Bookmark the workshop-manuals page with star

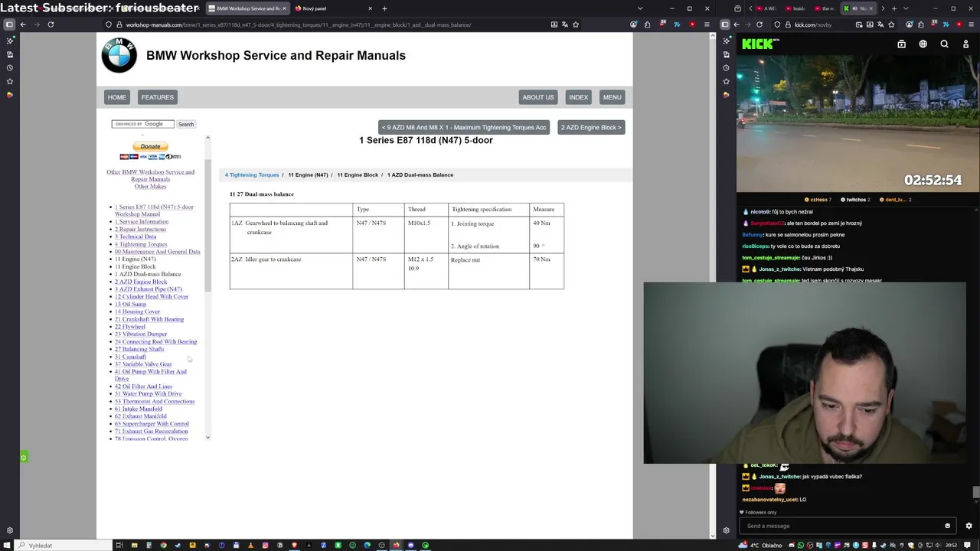[576, 24]
